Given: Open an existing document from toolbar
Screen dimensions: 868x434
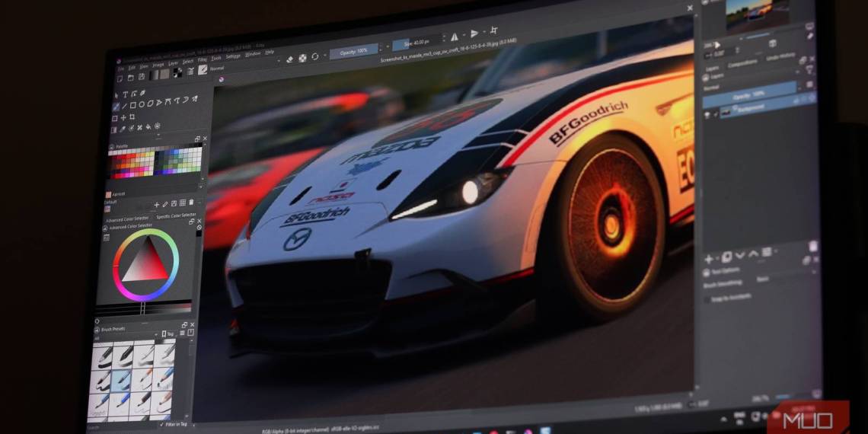Looking at the screenshot, I should pos(131,78).
